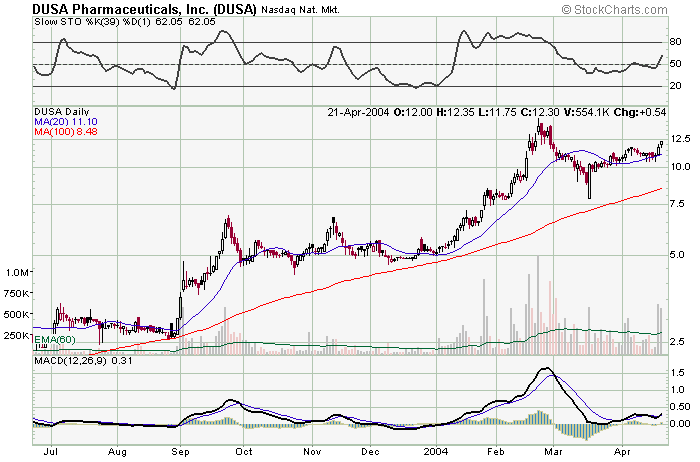Click the 7.5 price axis label
Viewport: 700px width, 462px height.
tap(677, 204)
